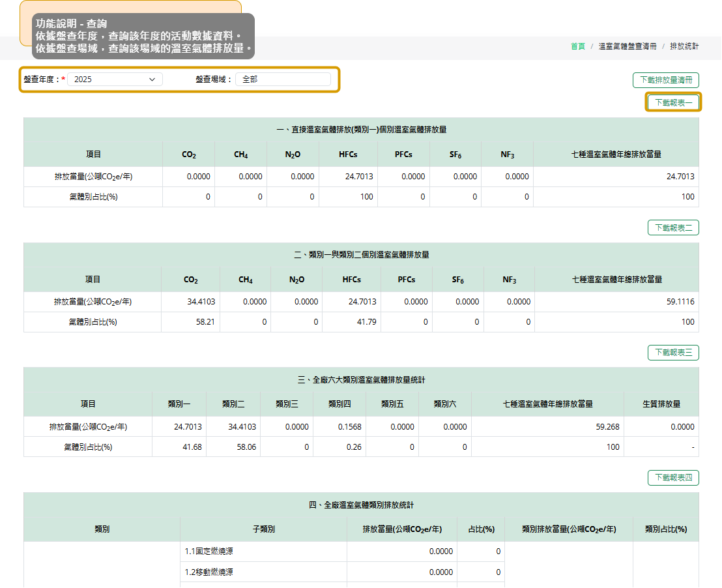Click the 功能說明 - 查詢 tooltip box

[x=143, y=36]
